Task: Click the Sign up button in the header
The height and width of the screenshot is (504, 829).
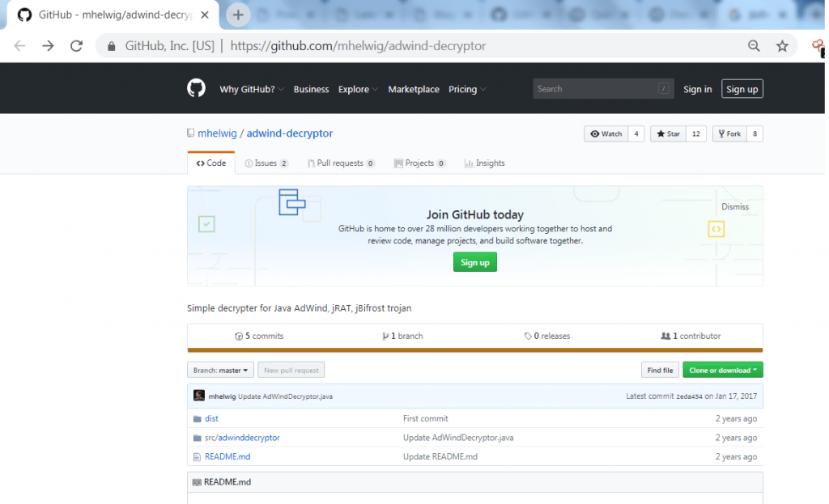Action: [x=742, y=89]
